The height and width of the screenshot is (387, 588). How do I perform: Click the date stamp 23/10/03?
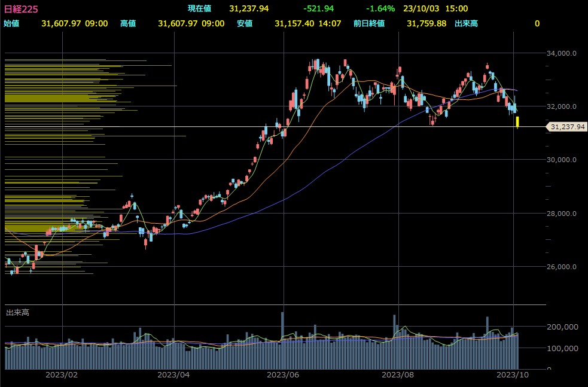click(421, 8)
